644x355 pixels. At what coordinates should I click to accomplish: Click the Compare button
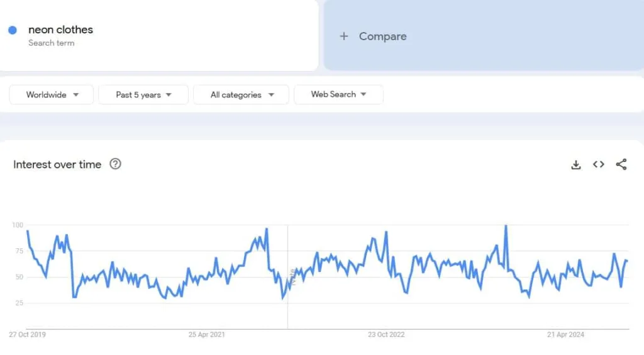click(382, 36)
